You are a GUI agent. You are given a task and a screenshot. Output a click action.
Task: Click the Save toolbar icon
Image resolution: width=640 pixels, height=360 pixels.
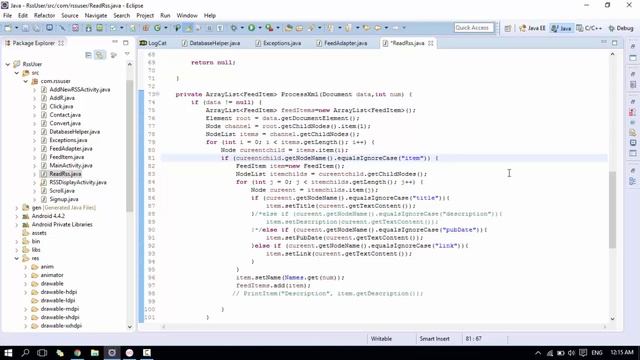point(25,28)
